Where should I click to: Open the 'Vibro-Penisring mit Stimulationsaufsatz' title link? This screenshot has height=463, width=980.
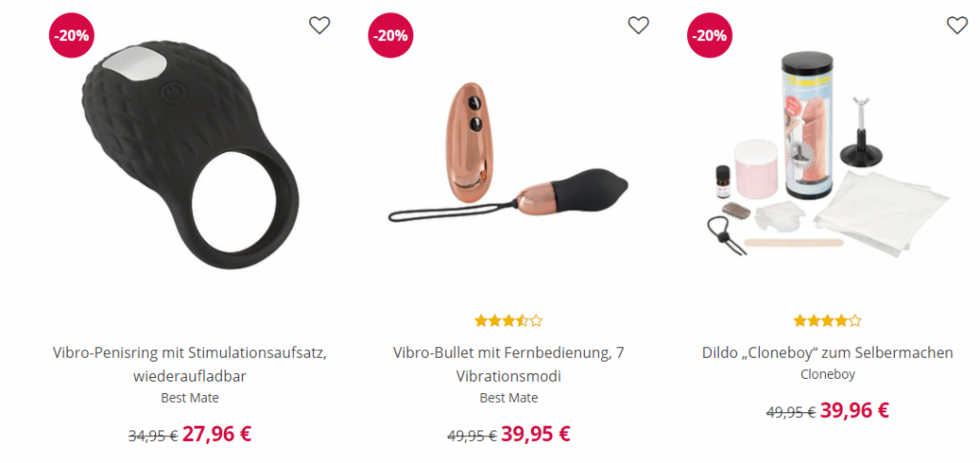click(x=190, y=364)
